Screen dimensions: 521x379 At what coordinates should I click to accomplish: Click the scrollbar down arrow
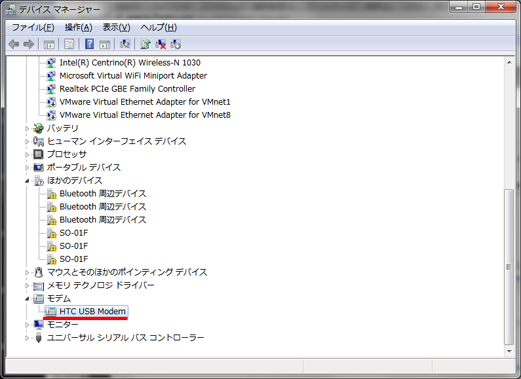tap(509, 351)
